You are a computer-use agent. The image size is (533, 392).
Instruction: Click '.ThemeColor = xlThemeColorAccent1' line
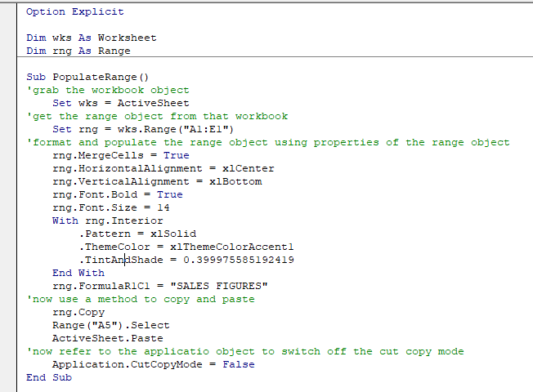[x=186, y=247]
